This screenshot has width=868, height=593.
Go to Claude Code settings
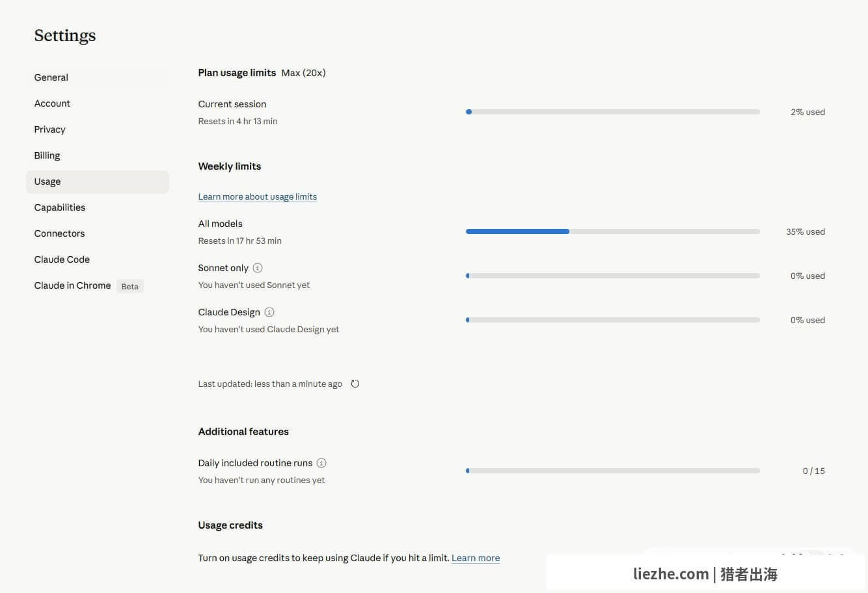(x=98, y=259)
